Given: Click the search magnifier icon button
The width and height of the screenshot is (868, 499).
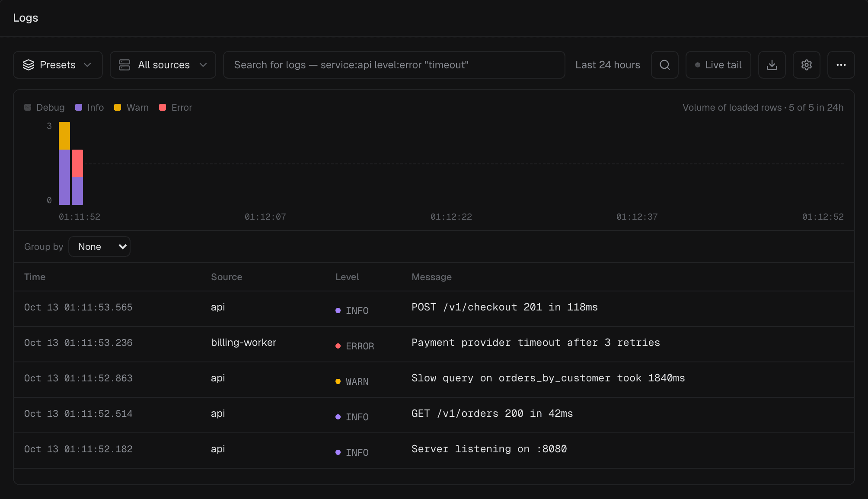Looking at the screenshot, I should point(664,65).
